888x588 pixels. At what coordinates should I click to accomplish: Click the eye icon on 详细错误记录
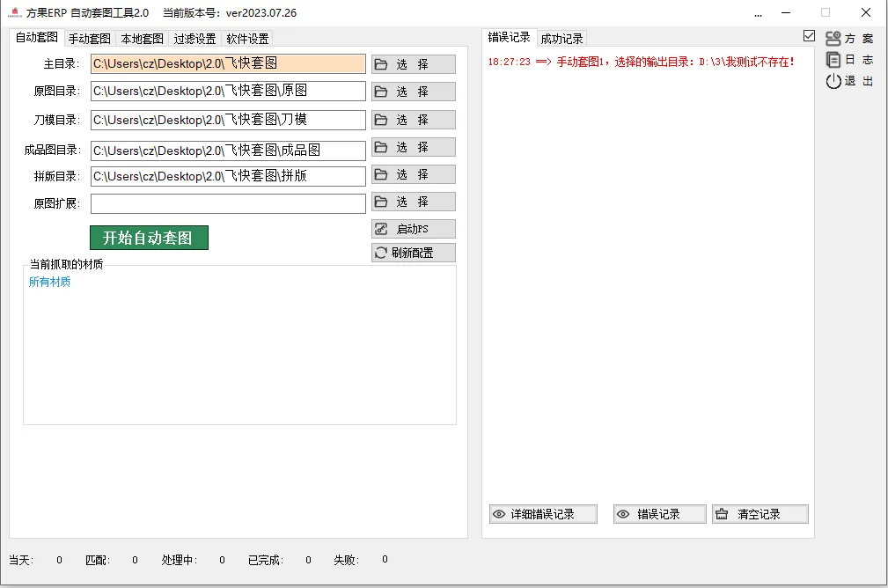499,514
